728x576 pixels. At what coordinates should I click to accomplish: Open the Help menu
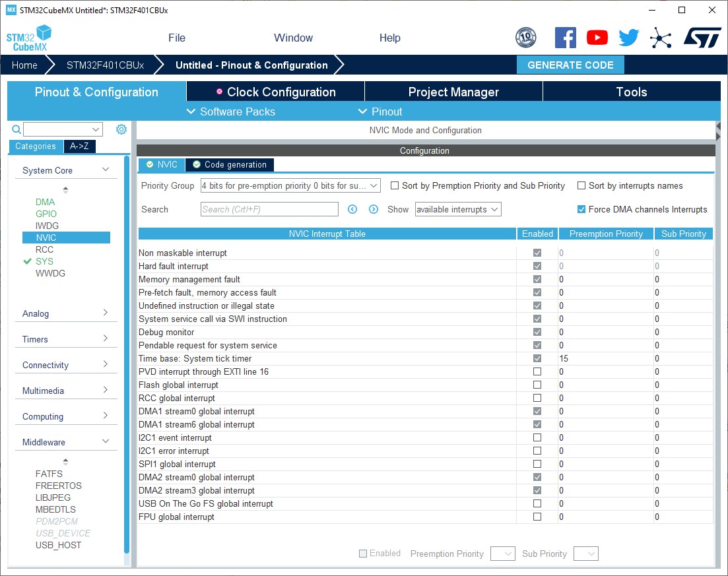[x=389, y=38]
